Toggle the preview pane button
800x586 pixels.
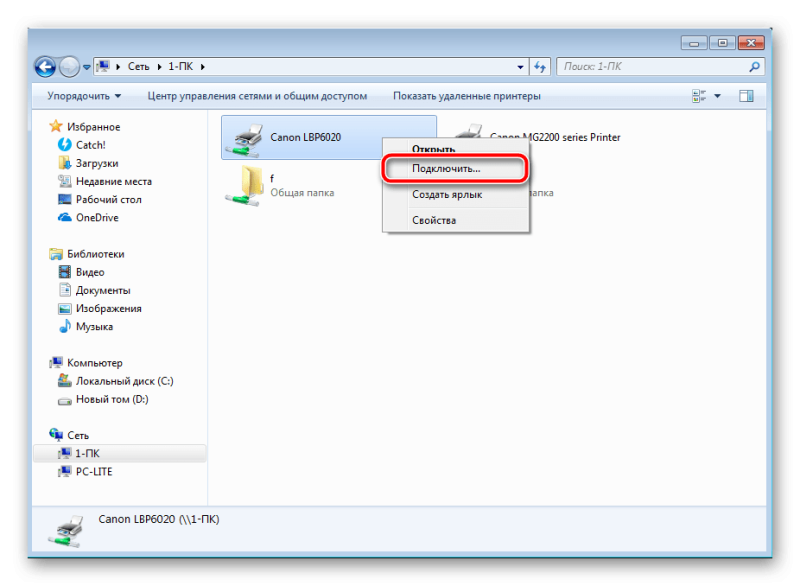pyautogui.click(x=746, y=96)
